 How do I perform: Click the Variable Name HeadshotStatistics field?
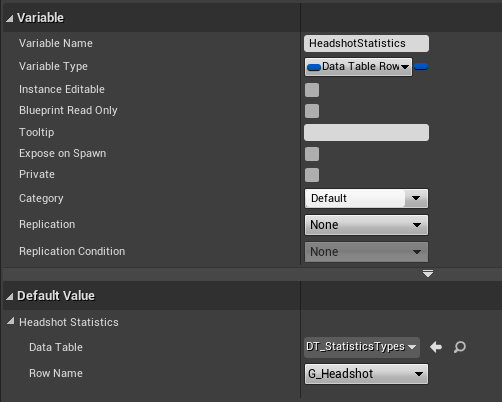point(366,43)
